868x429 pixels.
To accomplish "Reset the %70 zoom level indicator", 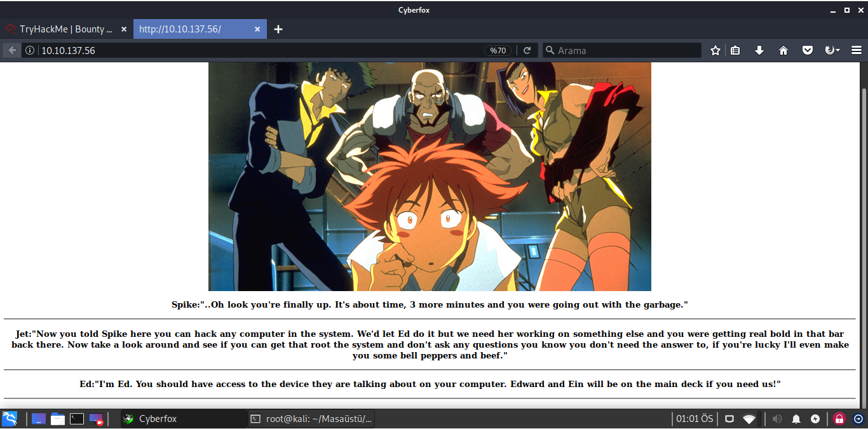I will 498,50.
